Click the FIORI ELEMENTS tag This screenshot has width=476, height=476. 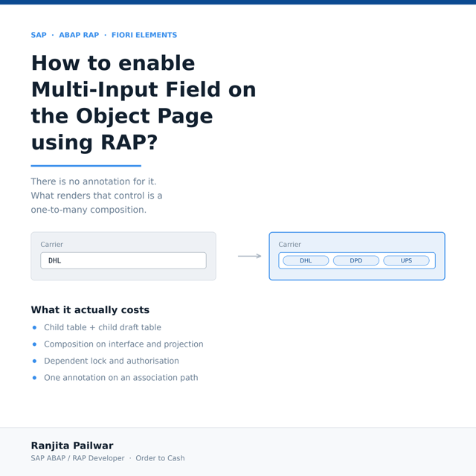point(144,35)
